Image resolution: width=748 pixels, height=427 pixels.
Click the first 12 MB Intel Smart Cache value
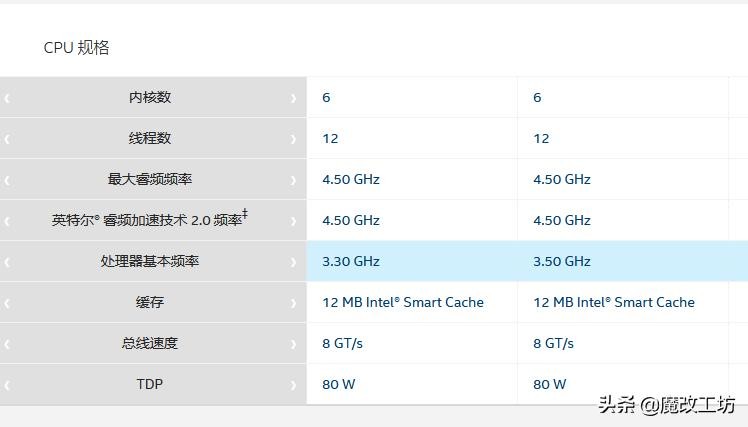tap(403, 303)
